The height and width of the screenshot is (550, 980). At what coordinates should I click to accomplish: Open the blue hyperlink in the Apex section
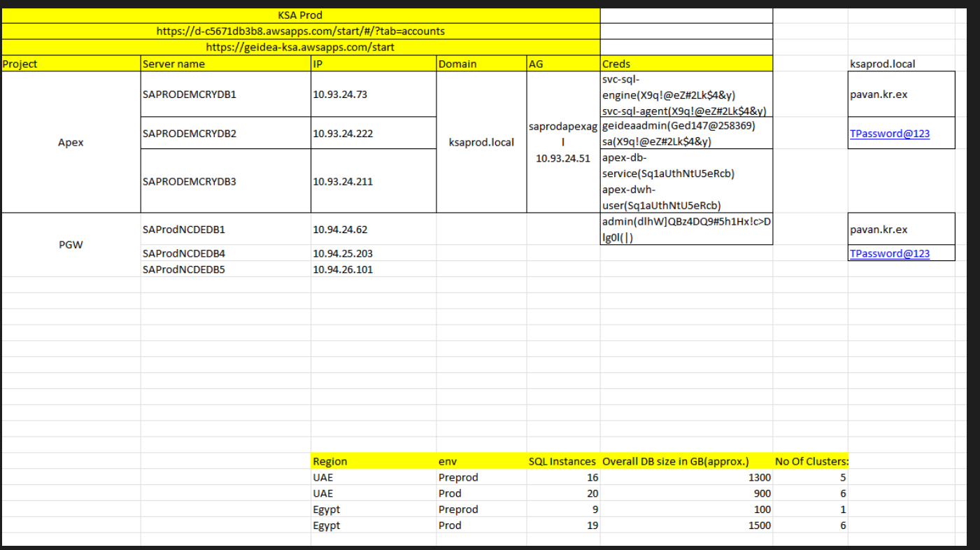pos(889,134)
